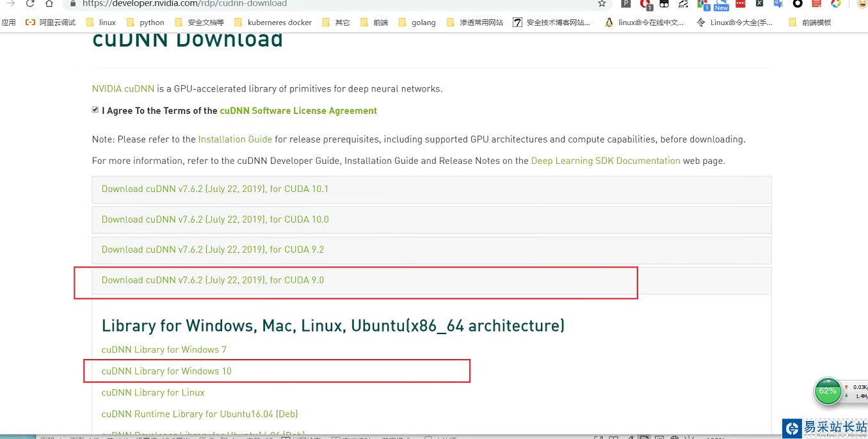
Task: Open the linux命令在线中文 penguin bookmark
Action: 645,22
